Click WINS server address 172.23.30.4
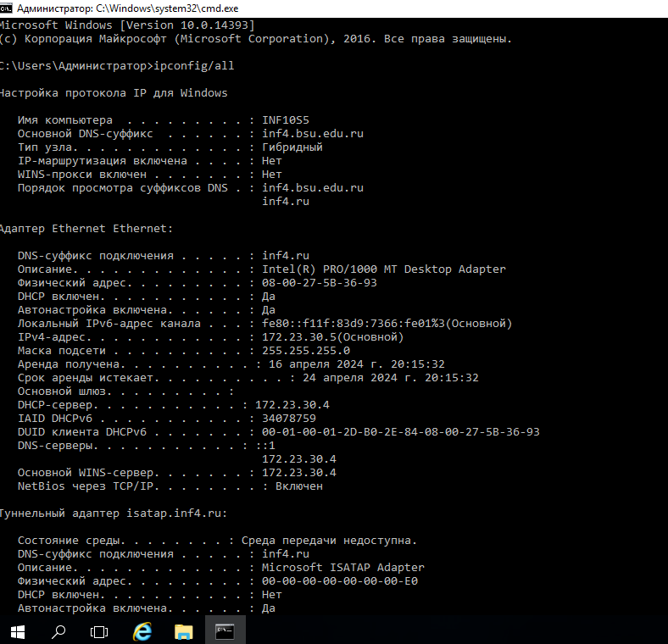Image resolution: width=668 pixels, height=644 pixels. point(299,473)
